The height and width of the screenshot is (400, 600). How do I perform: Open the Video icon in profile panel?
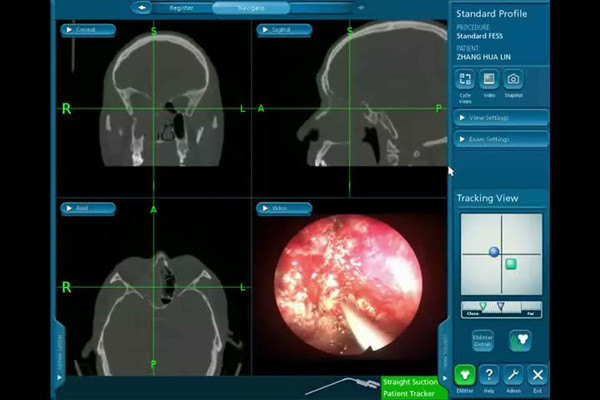[x=489, y=79]
